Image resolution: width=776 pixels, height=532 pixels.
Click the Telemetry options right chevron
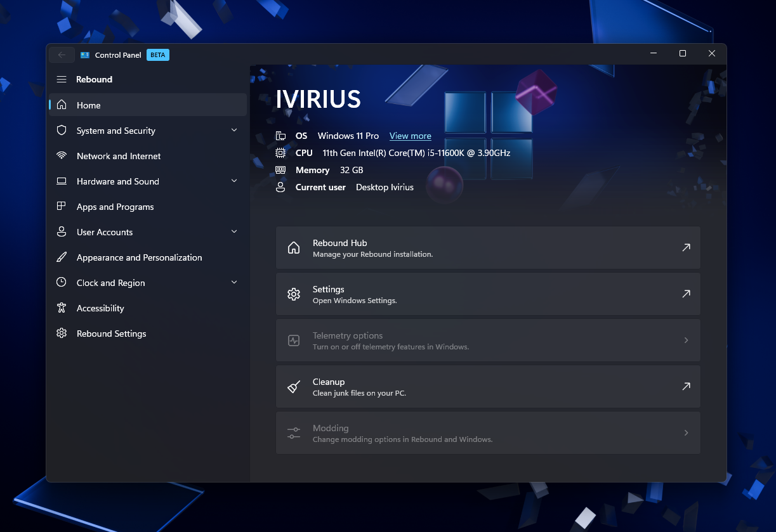tap(686, 341)
